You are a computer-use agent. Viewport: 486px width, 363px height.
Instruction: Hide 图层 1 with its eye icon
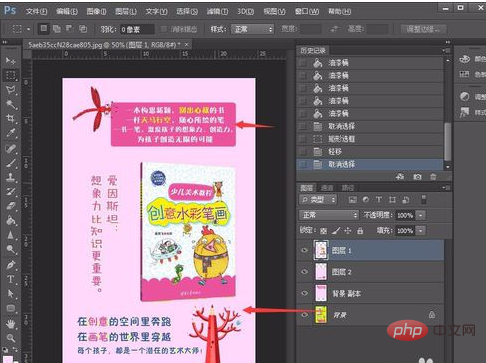point(304,250)
